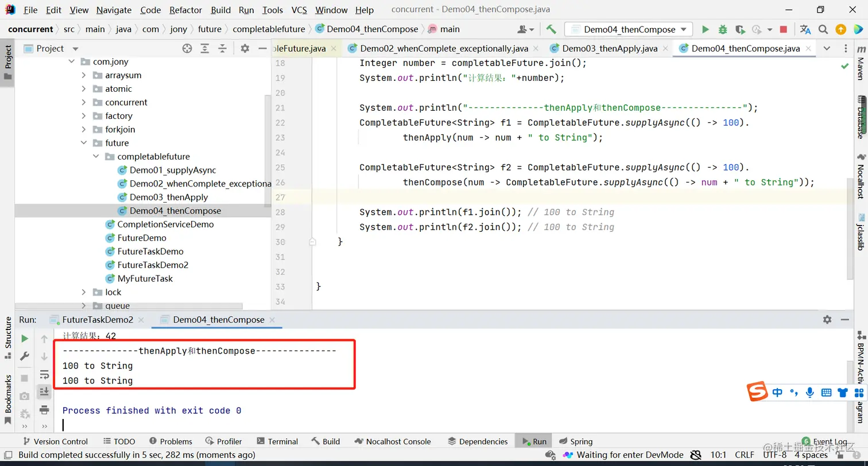The image size is (868, 466).
Task: Collapse the future package
Action: pyautogui.click(x=84, y=143)
